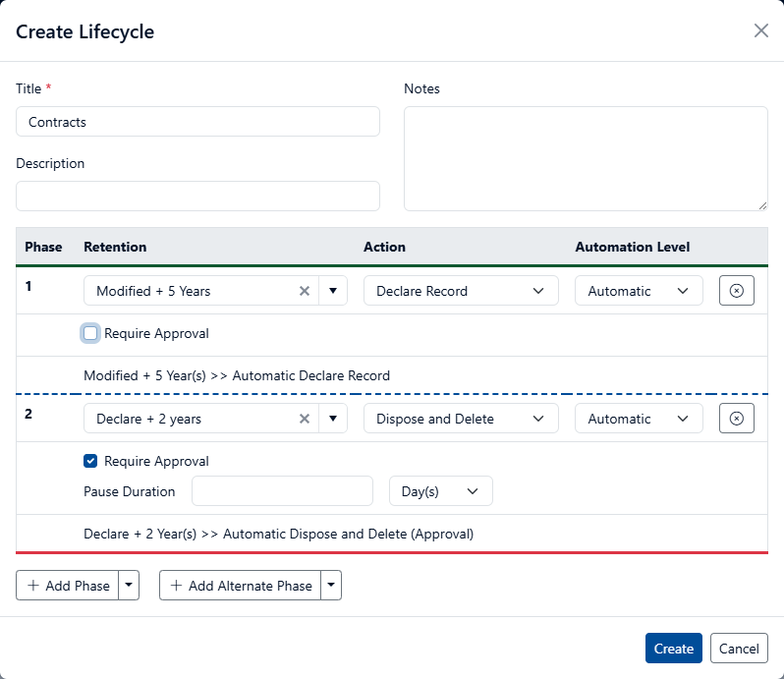The height and width of the screenshot is (679, 784).
Task: Clear the Declare + 2 years retention value
Action: (x=305, y=419)
